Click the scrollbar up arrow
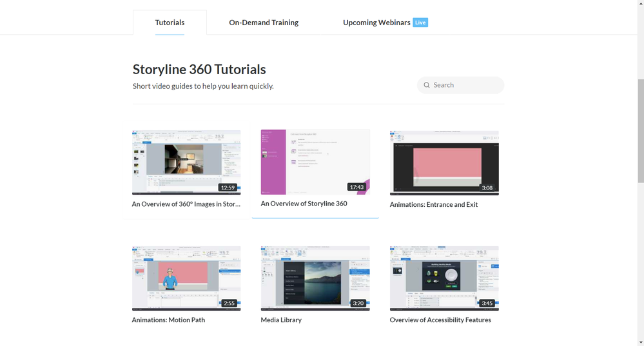 tap(641, 3)
